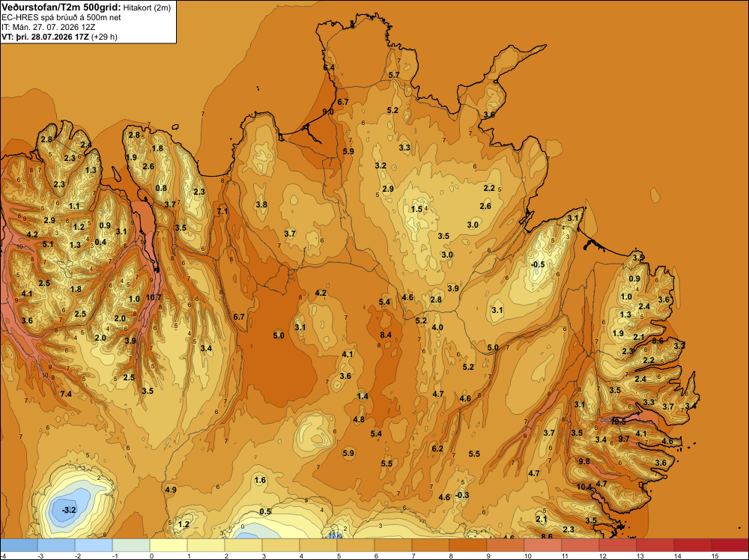Click the 1.6 temperature value
This screenshot has width=749, height=560.
[260, 480]
